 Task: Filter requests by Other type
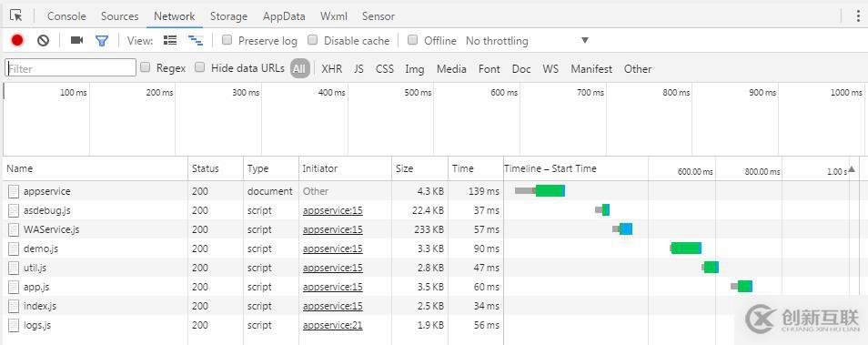(x=638, y=68)
